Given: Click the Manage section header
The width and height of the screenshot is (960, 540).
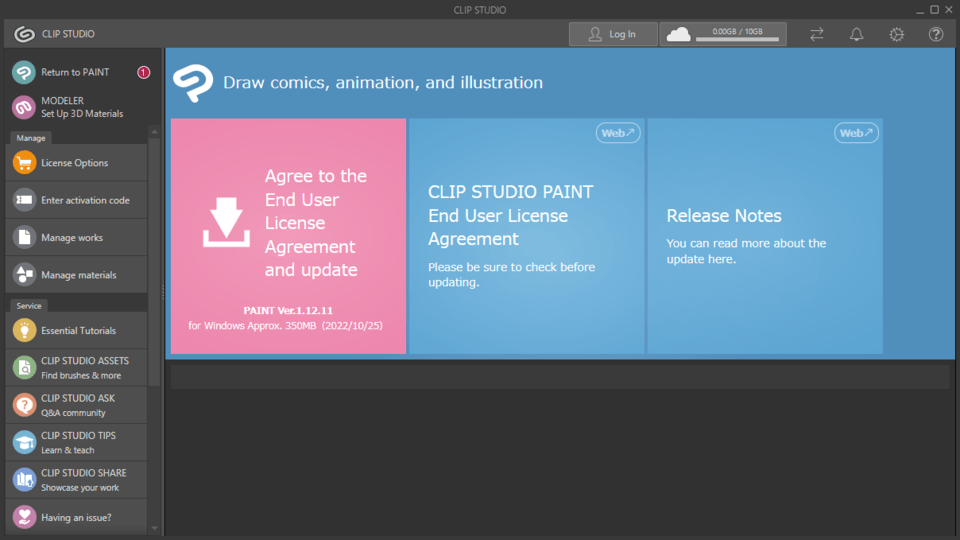Looking at the screenshot, I should 31,138.
